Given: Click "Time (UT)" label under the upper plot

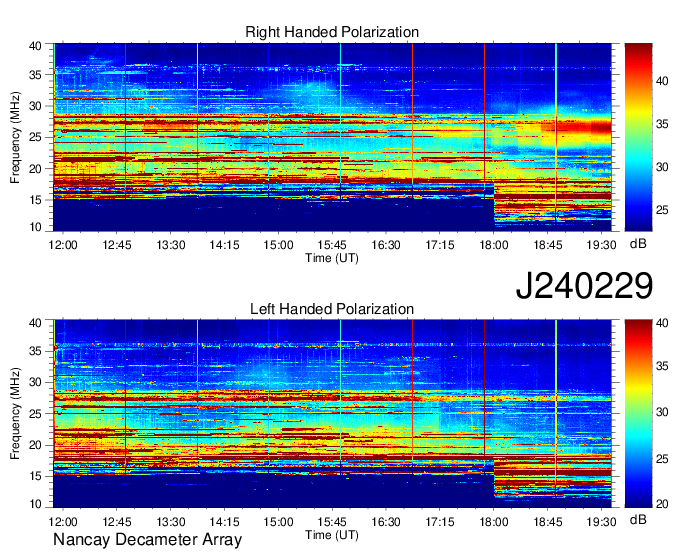Looking at the screenshot, I should (332, 258).
